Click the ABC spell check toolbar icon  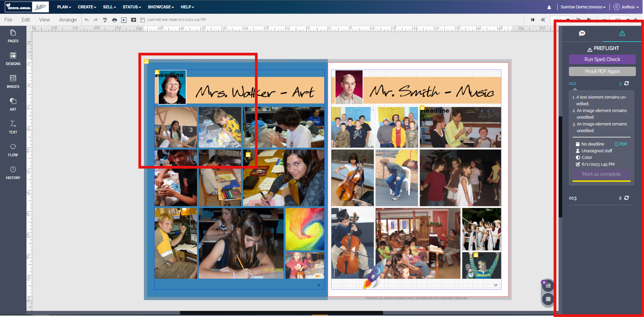point(105,20)
